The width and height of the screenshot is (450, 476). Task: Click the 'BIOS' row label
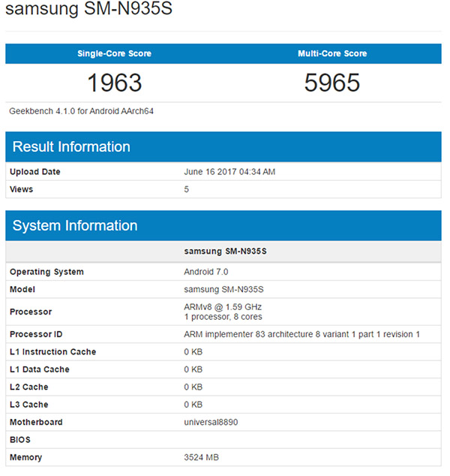coord(20,440)
